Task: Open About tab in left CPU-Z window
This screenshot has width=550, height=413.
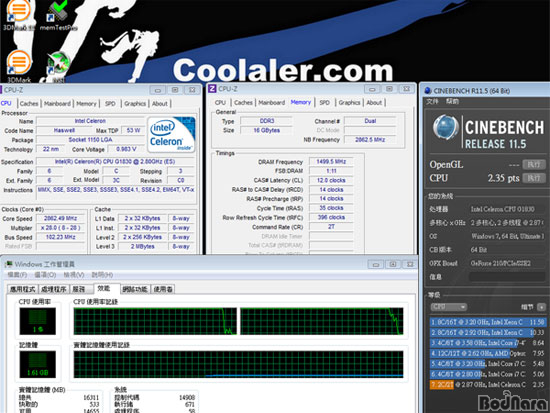Action: click(x=160, y=104)
